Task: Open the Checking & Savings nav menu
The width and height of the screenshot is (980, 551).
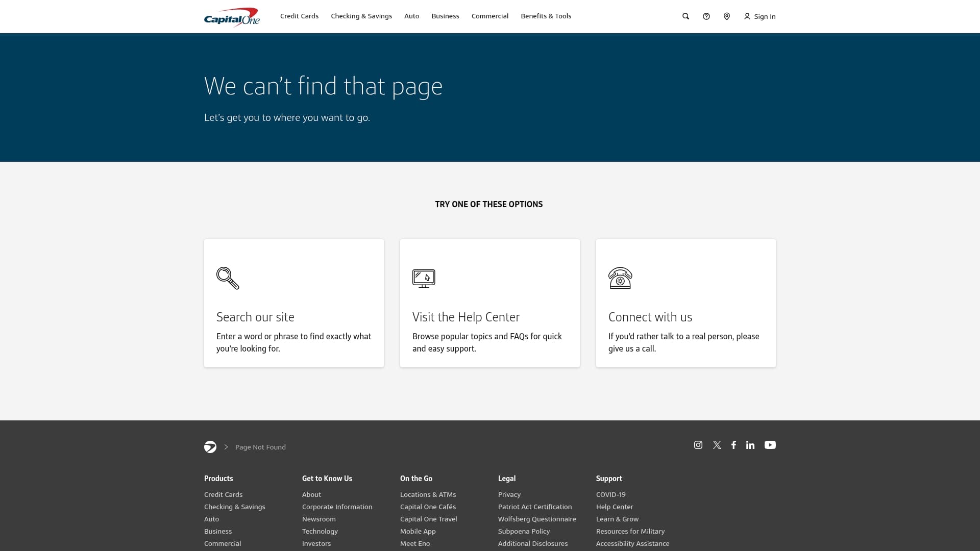Action: tap(361, 16)
